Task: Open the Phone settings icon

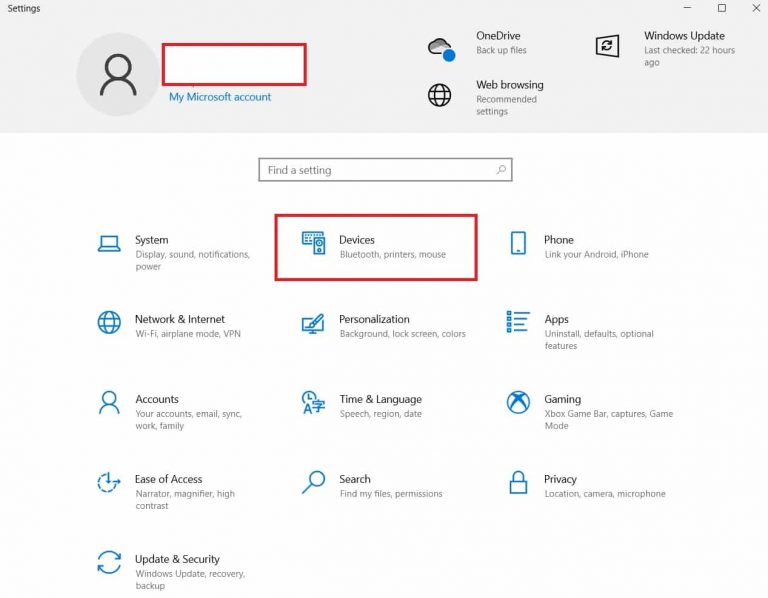Action: 518,244
